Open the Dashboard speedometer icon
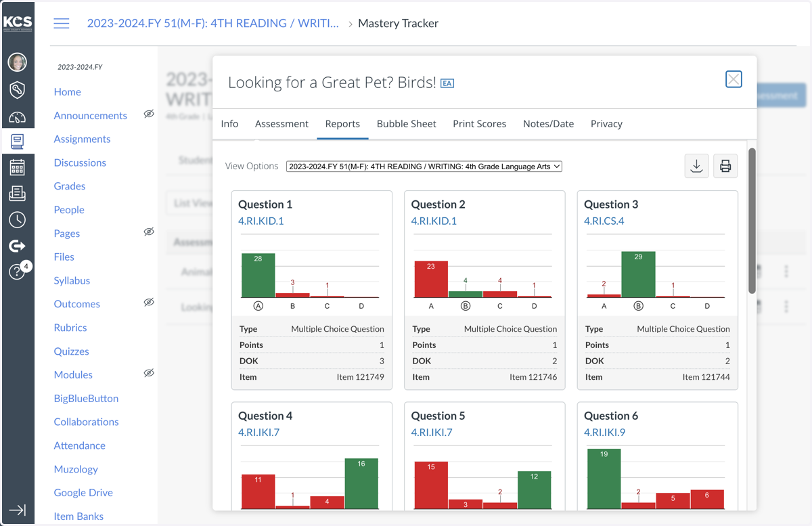This screenshot has height=526, width=812. coord(18,116)
